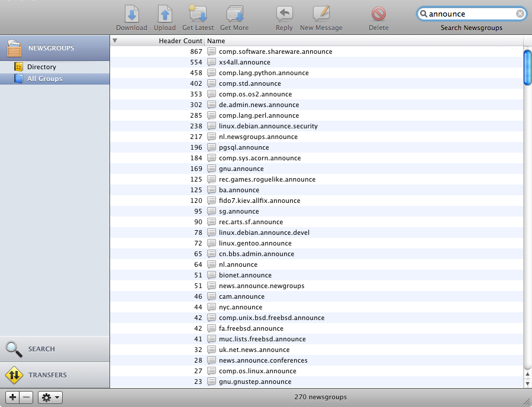Click the red Delete icon
The width and height of the screenshot is (532, 407).
379,14
